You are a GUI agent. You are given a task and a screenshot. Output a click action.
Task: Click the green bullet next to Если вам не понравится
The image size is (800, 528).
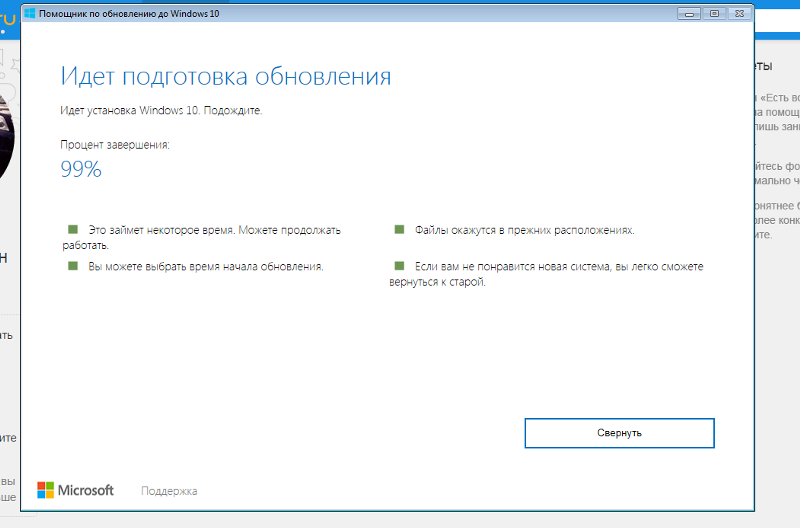pos(399,266)
